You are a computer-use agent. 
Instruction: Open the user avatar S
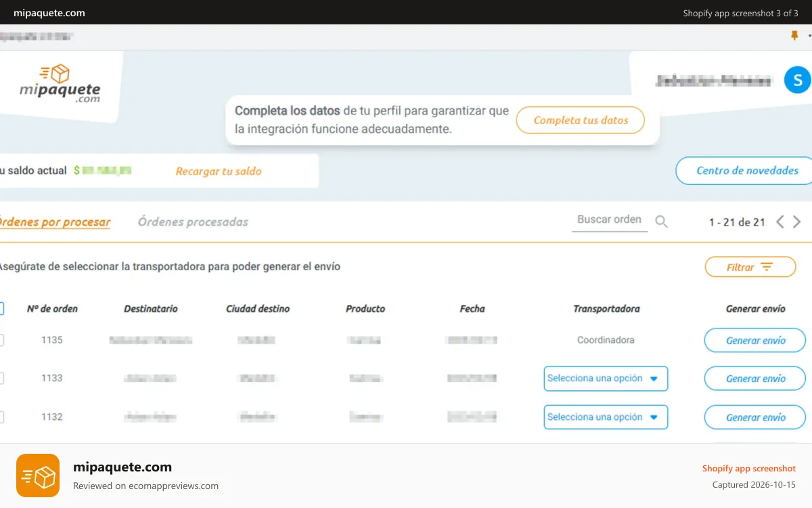pos(797,80)
